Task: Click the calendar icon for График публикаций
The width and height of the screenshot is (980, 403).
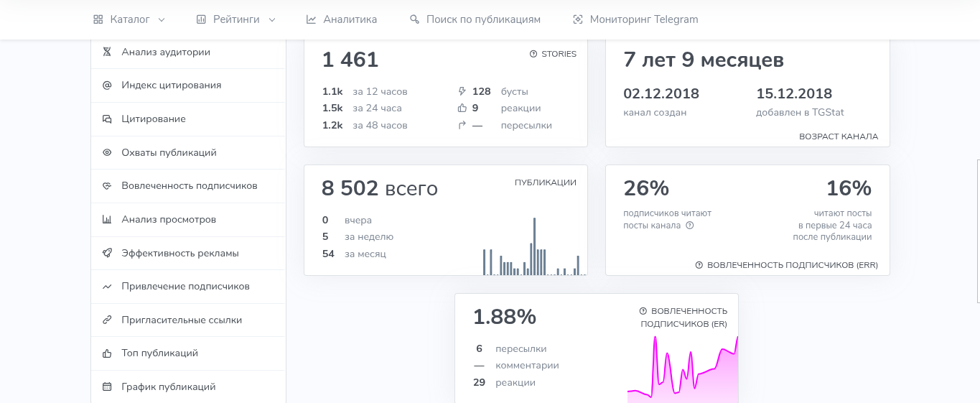Action: (x=107, y=386)
